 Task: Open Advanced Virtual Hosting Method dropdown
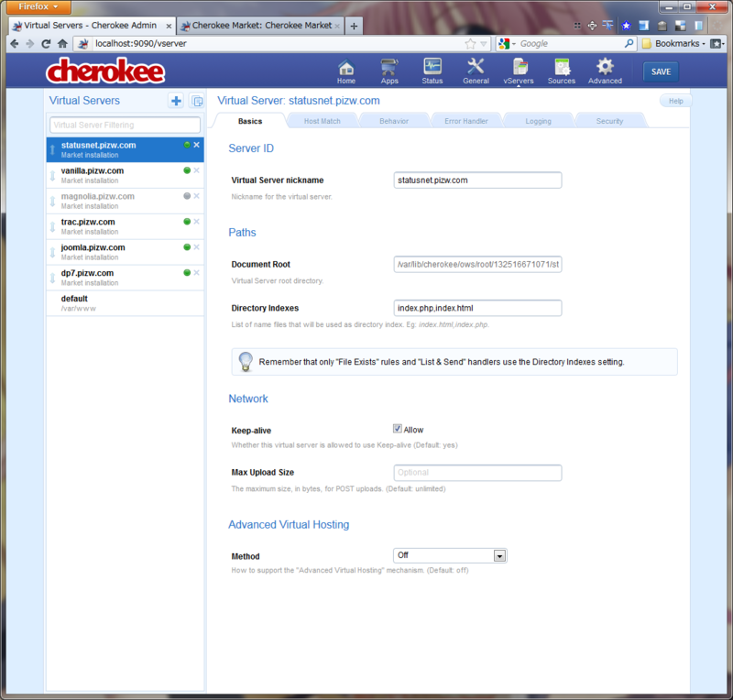point(450,555)
